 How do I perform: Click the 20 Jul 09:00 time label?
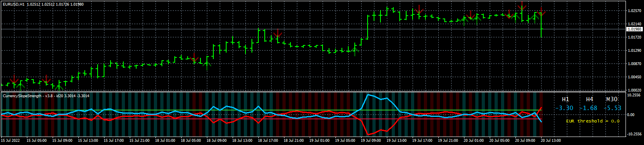coord(525,141)
